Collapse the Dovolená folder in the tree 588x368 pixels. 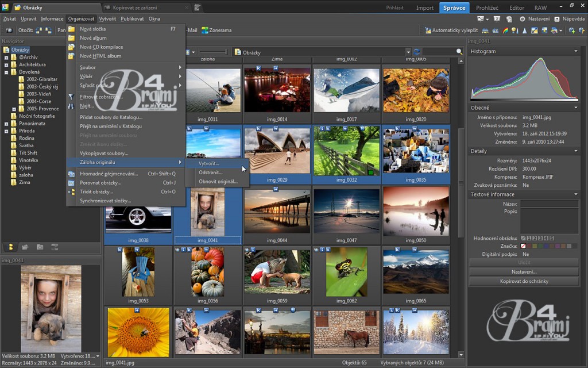[x=6, y=72]
